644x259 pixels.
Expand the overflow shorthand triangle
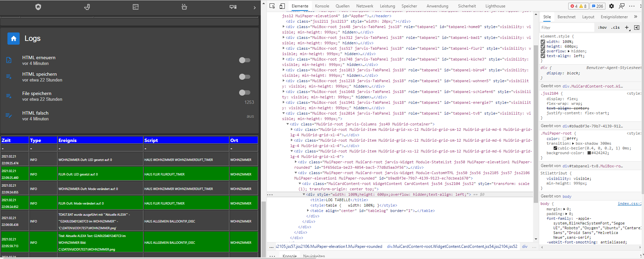coord(569,51)
